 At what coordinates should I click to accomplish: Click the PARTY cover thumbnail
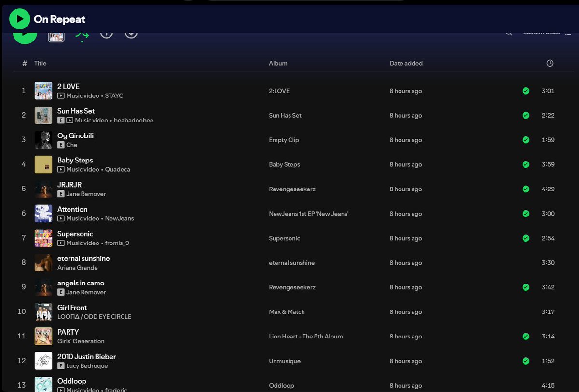point(43,337)
